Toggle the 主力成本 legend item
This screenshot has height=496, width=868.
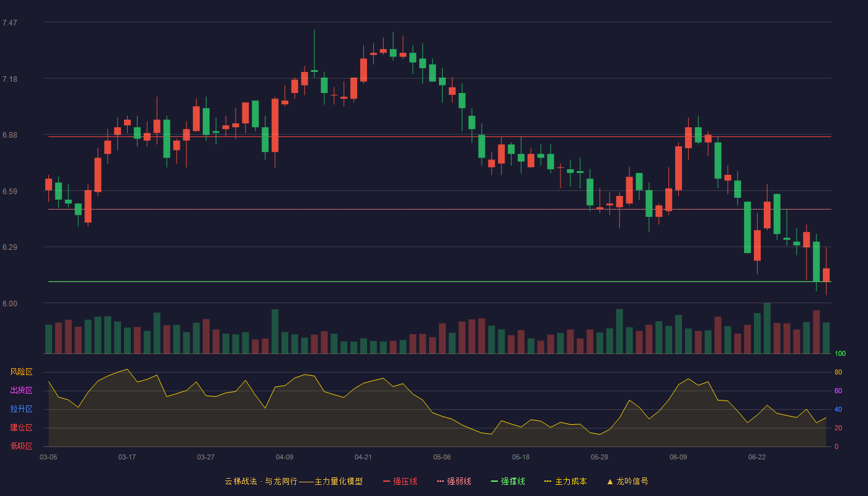565,481
